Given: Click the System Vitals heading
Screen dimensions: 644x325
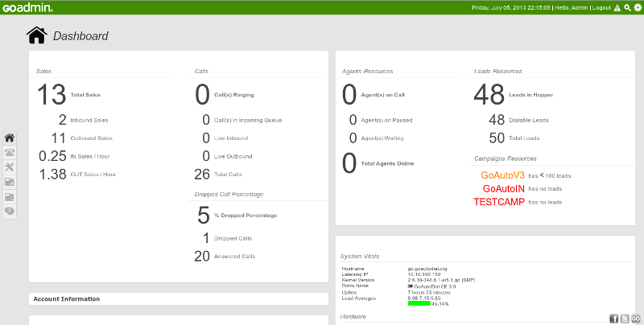Looking at the screenshot, I should coord(360,256).
